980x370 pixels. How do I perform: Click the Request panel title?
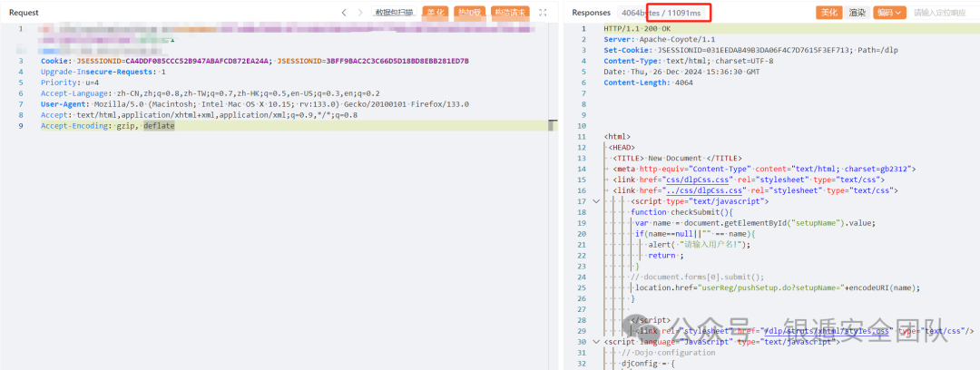[24, 13]
